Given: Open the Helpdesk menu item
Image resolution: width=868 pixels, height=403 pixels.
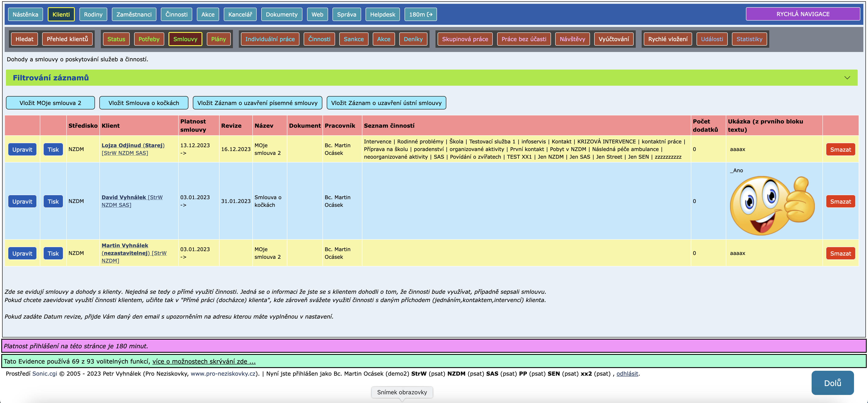Looking at the screenshot, I should (383, 14).
